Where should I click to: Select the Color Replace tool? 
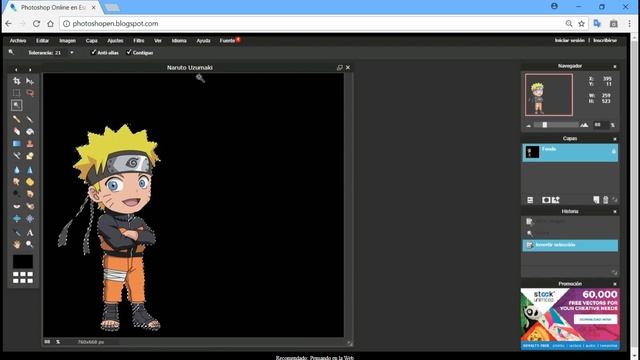coord(16,156)
